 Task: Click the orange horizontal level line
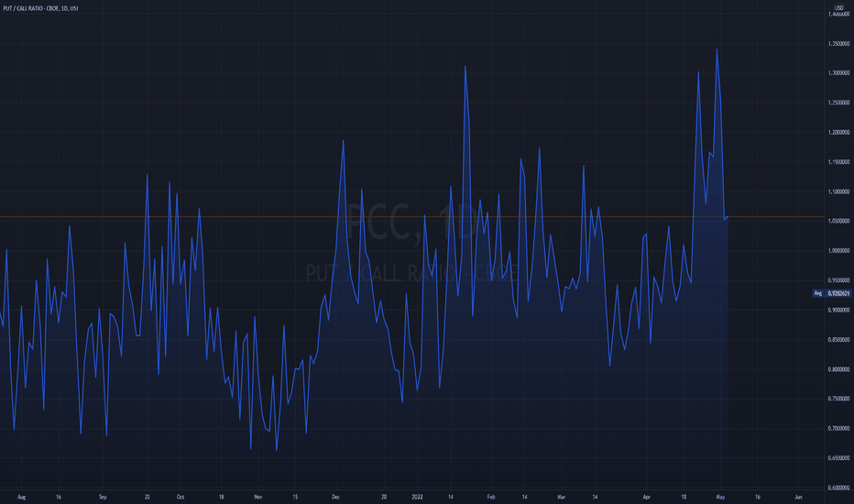click(411, 217)
